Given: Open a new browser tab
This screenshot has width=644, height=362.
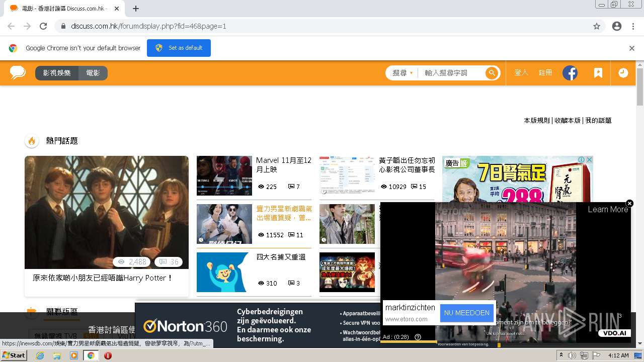Looking at the screenshot, I should (136, 9).
